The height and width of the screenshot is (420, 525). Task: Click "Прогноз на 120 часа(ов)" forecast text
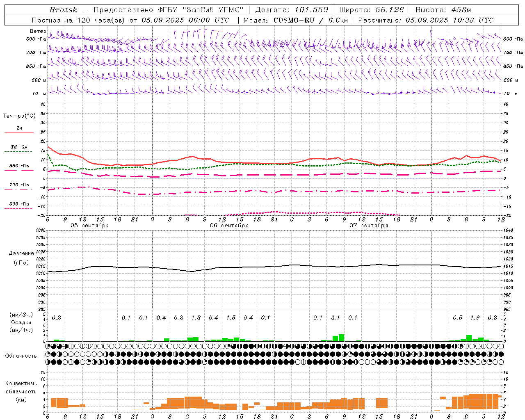[78, 20]
